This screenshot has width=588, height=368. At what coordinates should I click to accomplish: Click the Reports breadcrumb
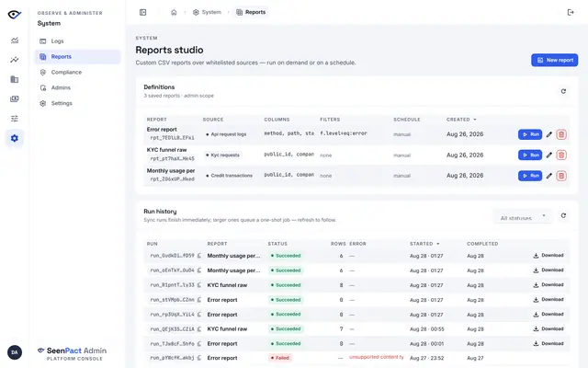[x=251, y=12]
